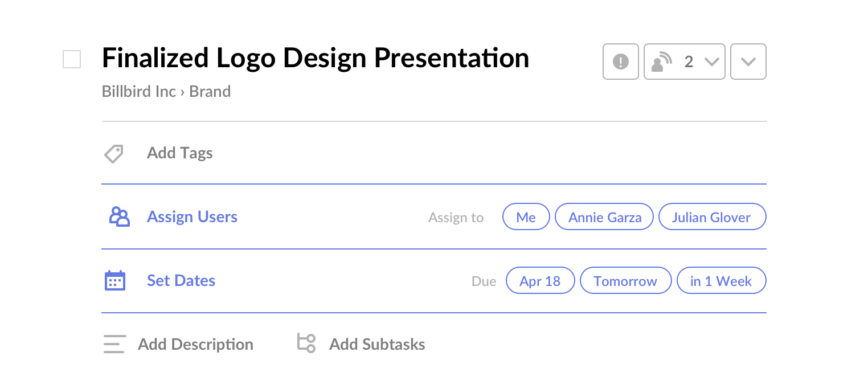Screen dimensions: 868x376
Task: Click the description lines icon
Action: [x=114, y=345]
